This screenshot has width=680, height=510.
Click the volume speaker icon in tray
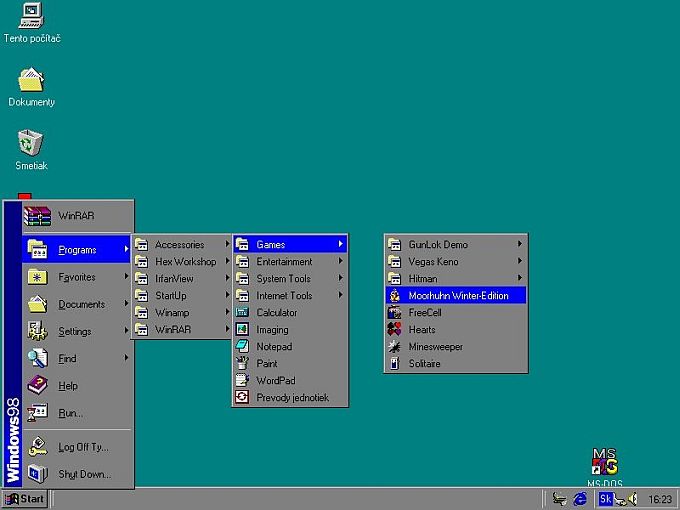[633, 499]
